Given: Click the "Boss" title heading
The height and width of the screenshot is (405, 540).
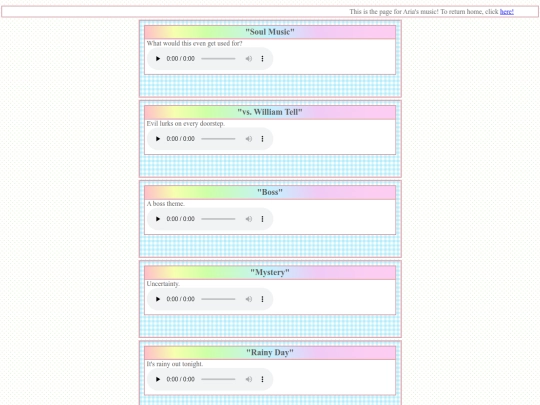Looking at the screenshot, I should 270,192.
